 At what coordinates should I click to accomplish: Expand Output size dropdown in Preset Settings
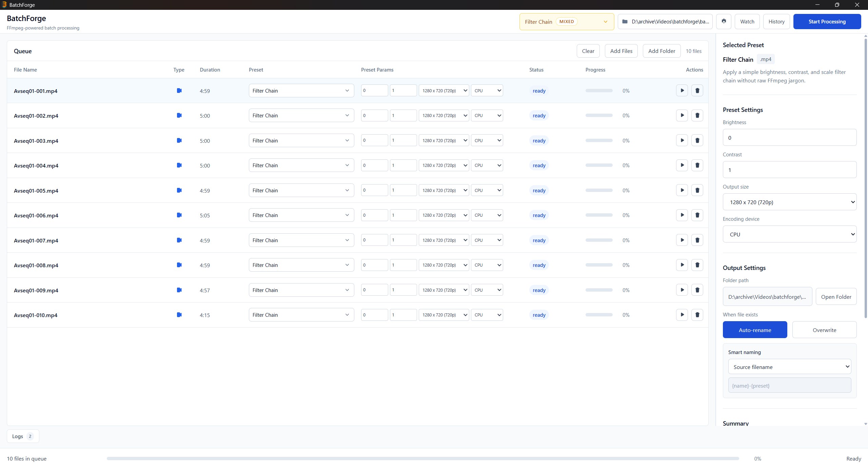click(790, 202)
